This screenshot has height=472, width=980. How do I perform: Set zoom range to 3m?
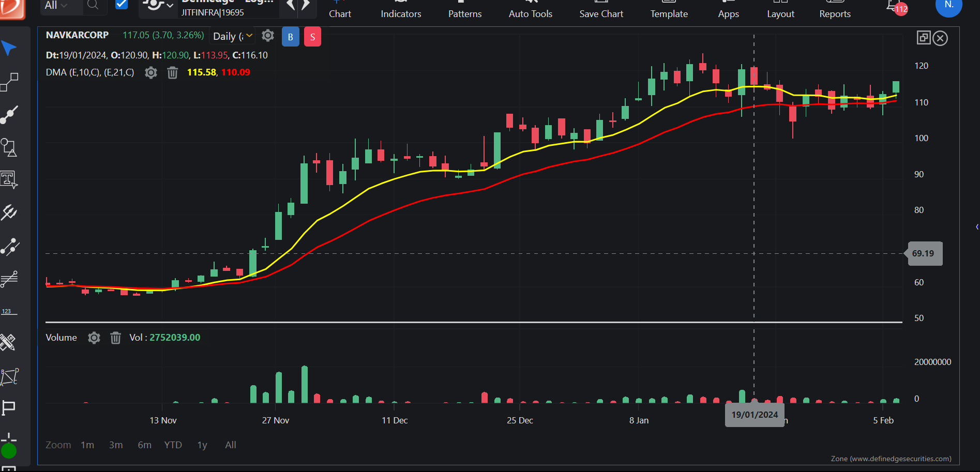116,445
